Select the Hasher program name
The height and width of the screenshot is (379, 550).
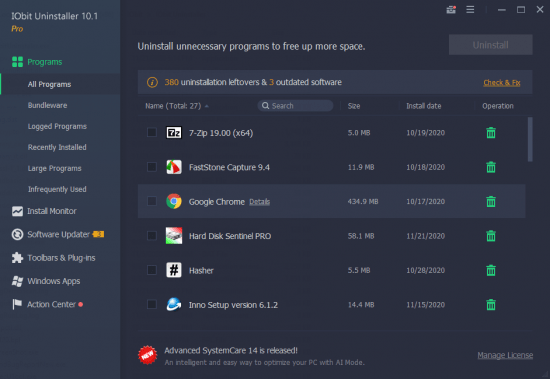pos(201,271)
